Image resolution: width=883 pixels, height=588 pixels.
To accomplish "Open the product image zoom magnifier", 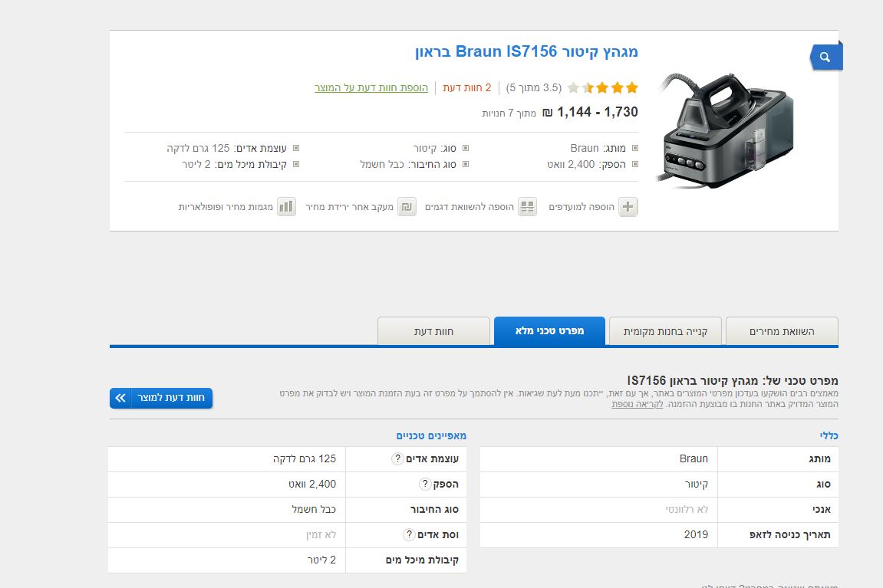I will (x=825, y=56).
